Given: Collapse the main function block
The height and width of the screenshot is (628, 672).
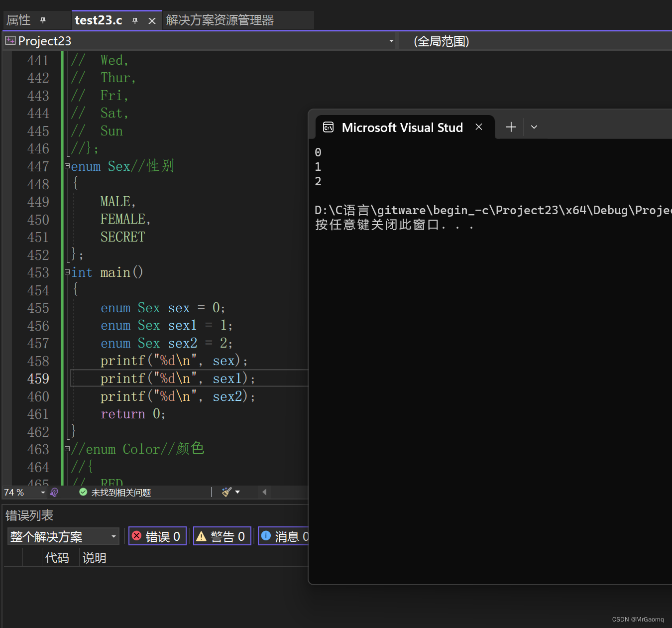Looking at the screenshot, I should [x=67, y=272].
